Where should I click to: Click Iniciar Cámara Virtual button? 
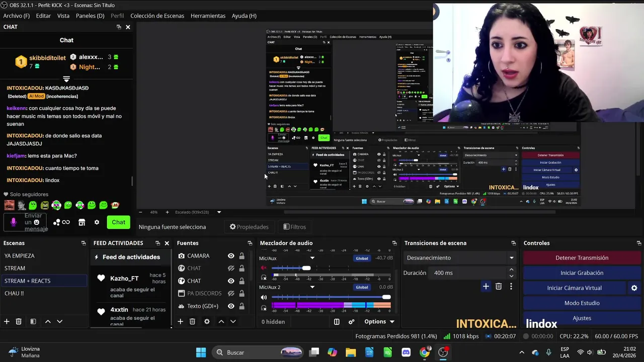tap(575, 288)
